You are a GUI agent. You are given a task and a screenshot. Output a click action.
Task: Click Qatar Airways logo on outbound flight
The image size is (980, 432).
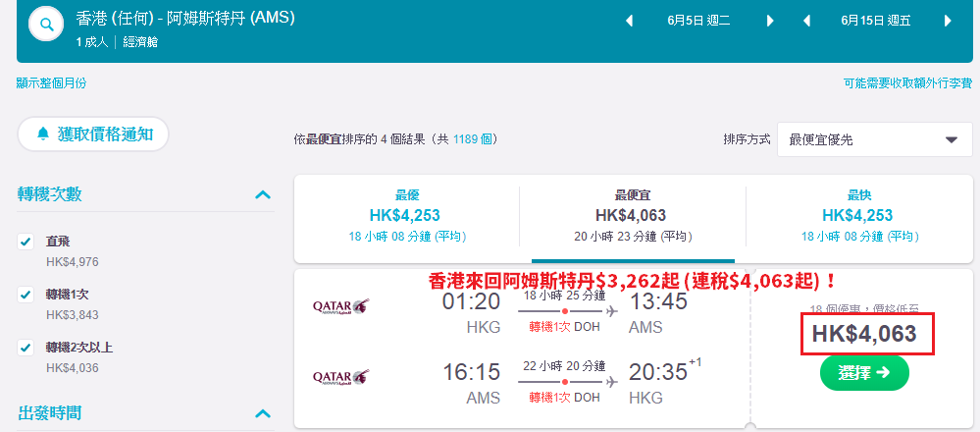point(341,306)
